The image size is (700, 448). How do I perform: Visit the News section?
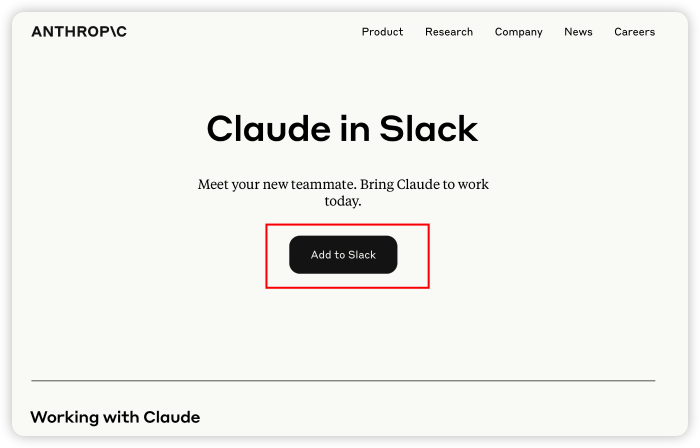click(x=578, y=32)
